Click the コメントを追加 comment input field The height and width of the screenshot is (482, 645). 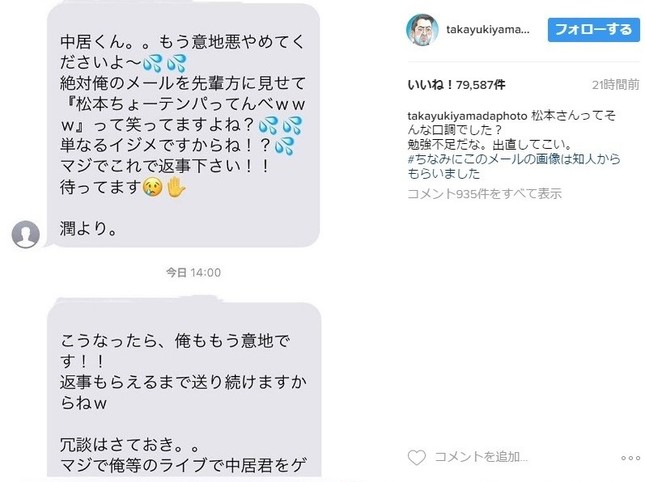coord(481,457)
